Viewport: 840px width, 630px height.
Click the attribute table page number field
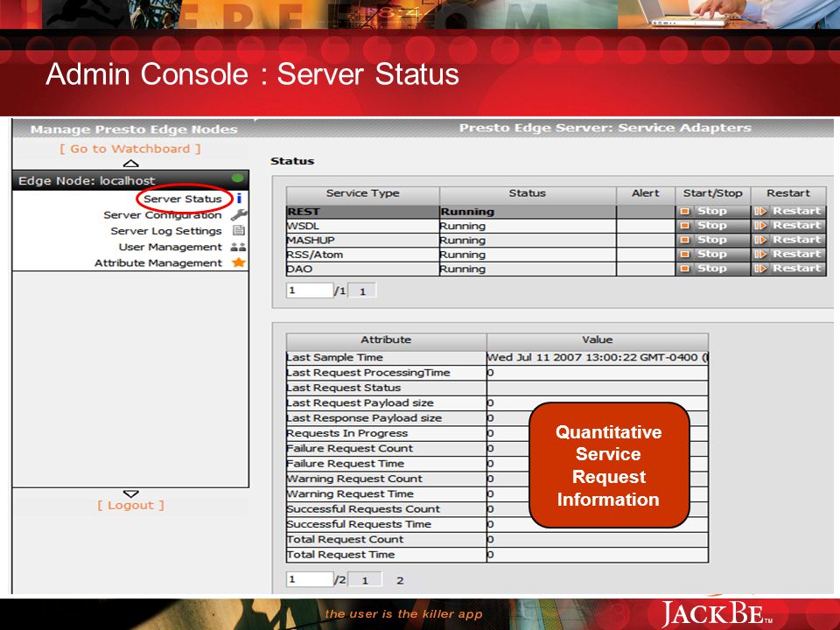(310, 579)
